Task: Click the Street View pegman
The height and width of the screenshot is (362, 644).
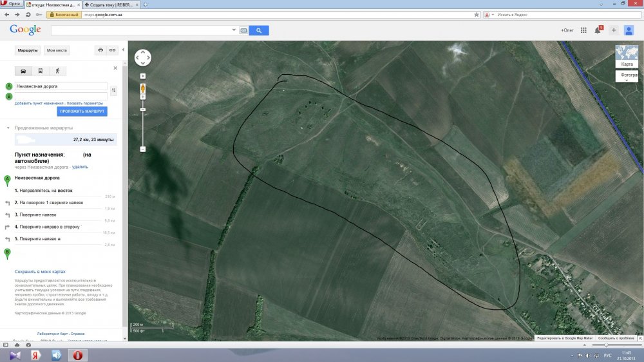Action: pyautogui.click(x=143, y=86)
